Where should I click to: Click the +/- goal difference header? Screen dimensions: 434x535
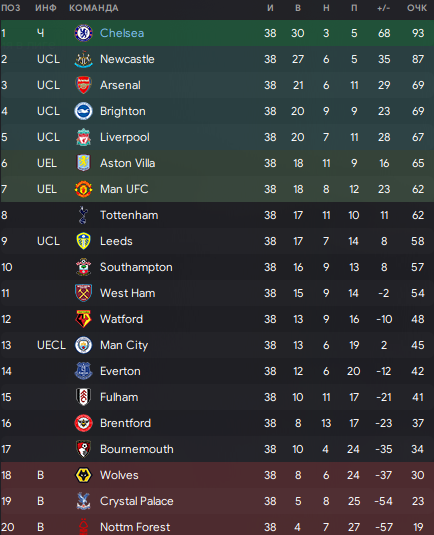pos(384,8)
